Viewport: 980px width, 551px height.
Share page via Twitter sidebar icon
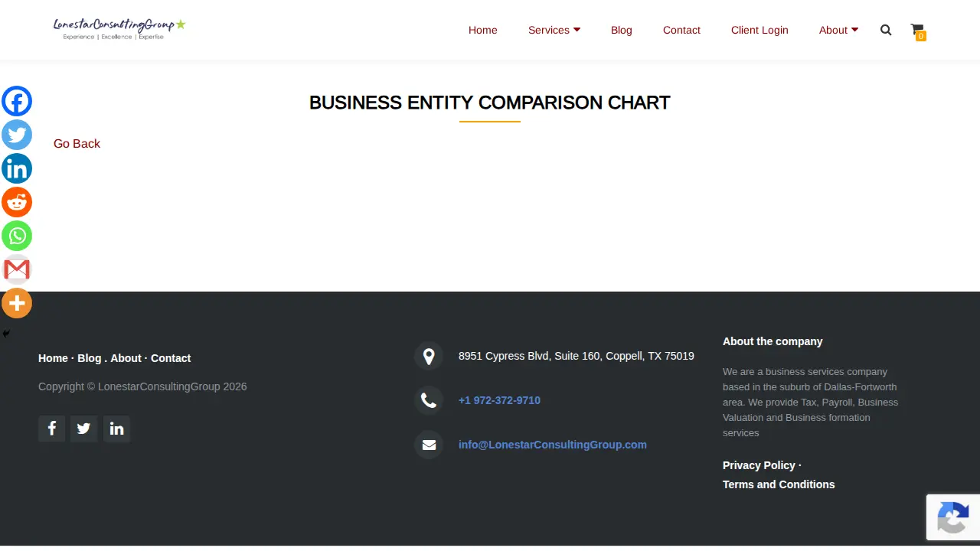pos(17,135)
